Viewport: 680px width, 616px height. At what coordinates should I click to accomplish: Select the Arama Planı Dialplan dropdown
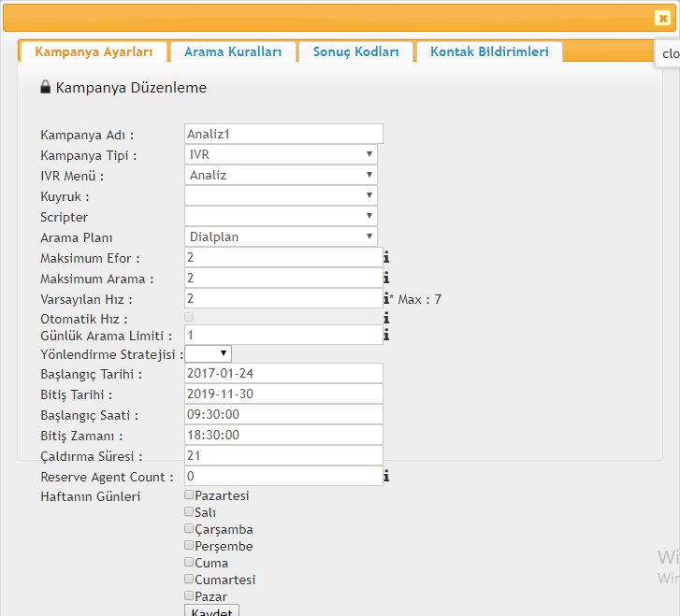click(281, 237)
